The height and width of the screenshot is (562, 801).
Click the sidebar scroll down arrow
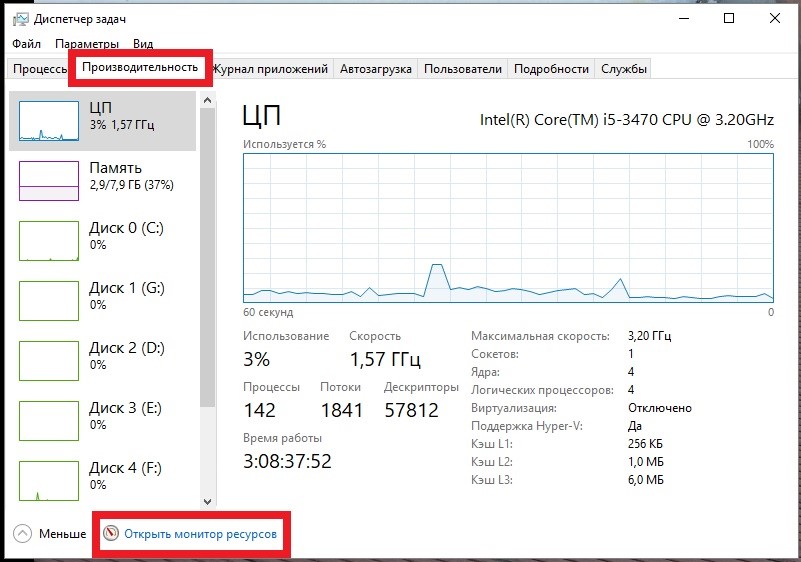[207, 502]
